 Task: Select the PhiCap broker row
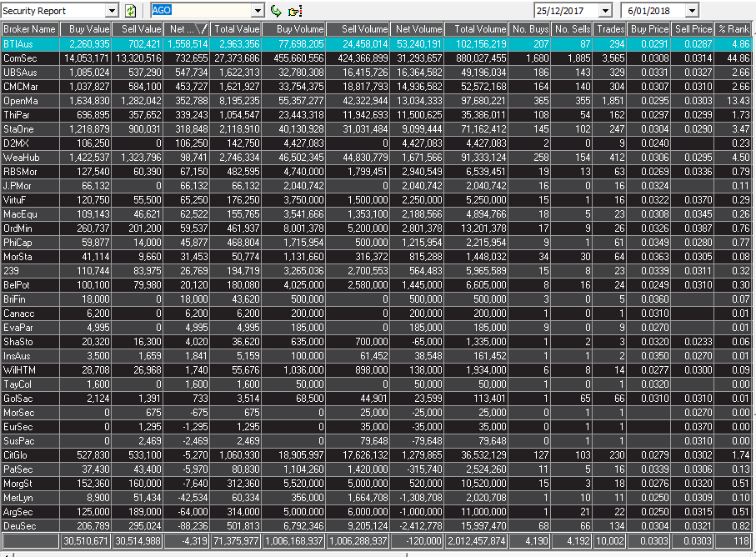[x=377, y=243]
